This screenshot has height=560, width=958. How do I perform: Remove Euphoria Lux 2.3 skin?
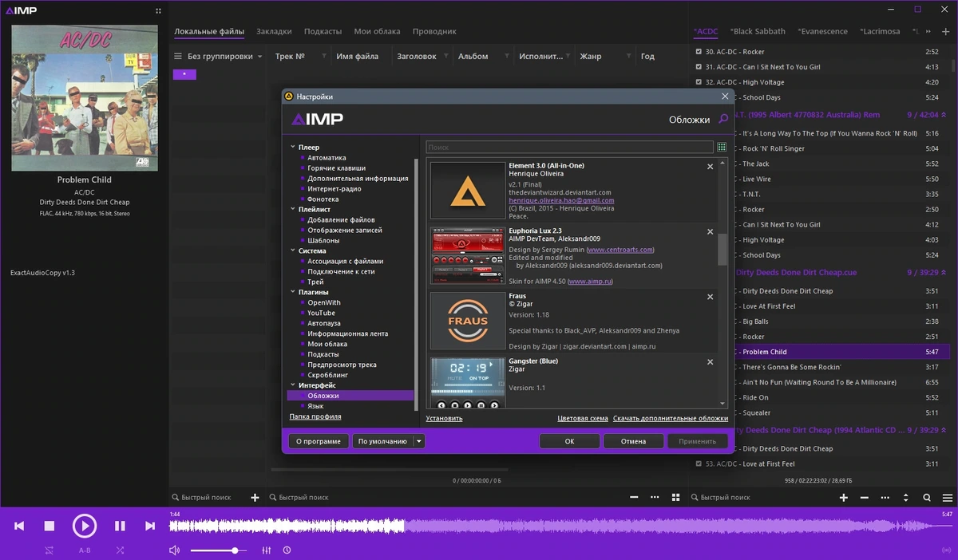coord(711,231)
